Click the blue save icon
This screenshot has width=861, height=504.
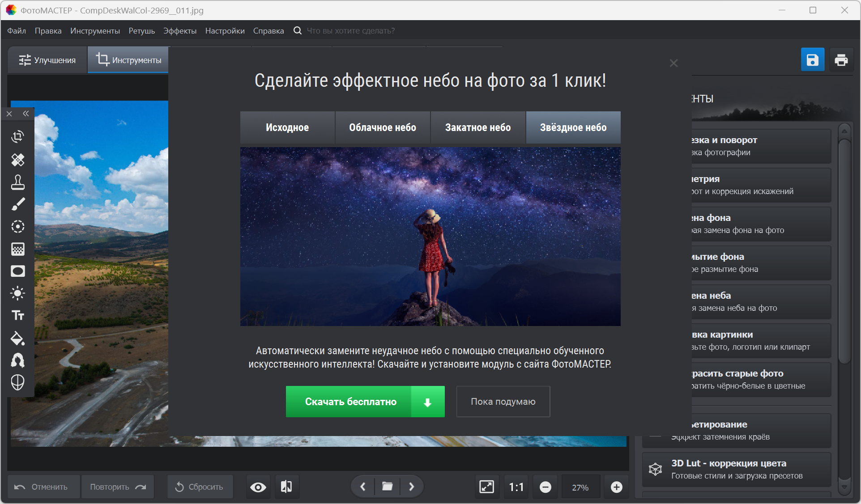[812, 59]
